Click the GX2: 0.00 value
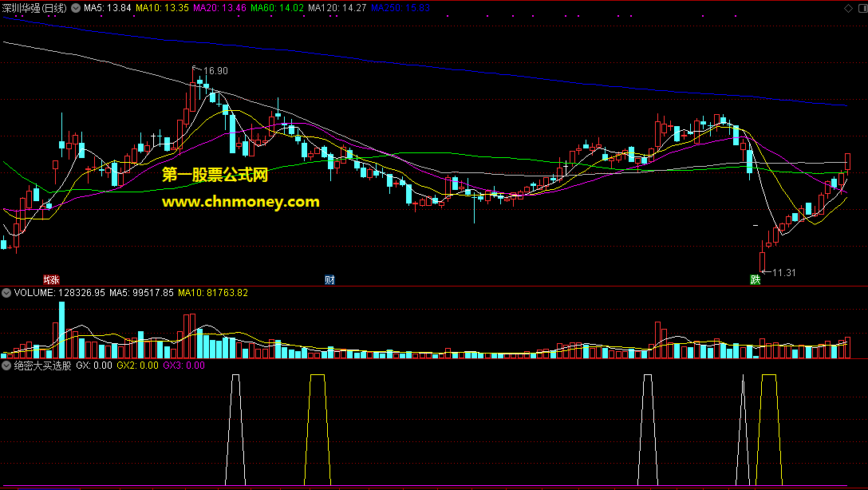 (x=137, y=366)
